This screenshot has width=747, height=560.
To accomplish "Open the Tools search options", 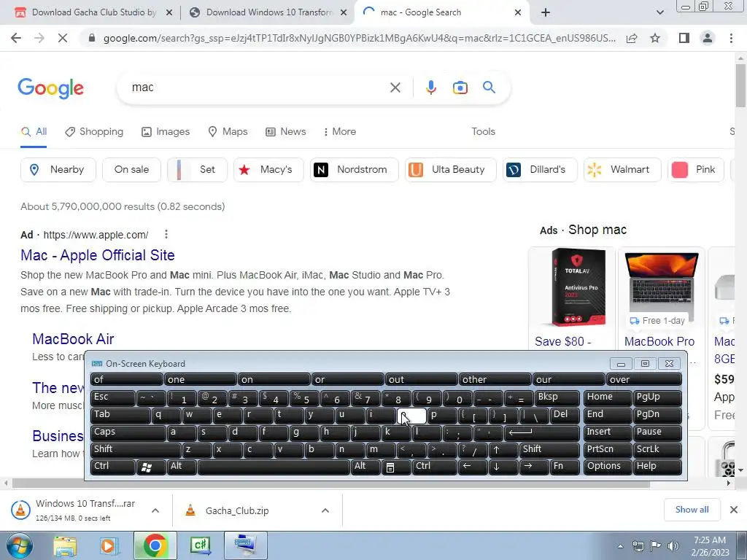I will coord(483,132).
